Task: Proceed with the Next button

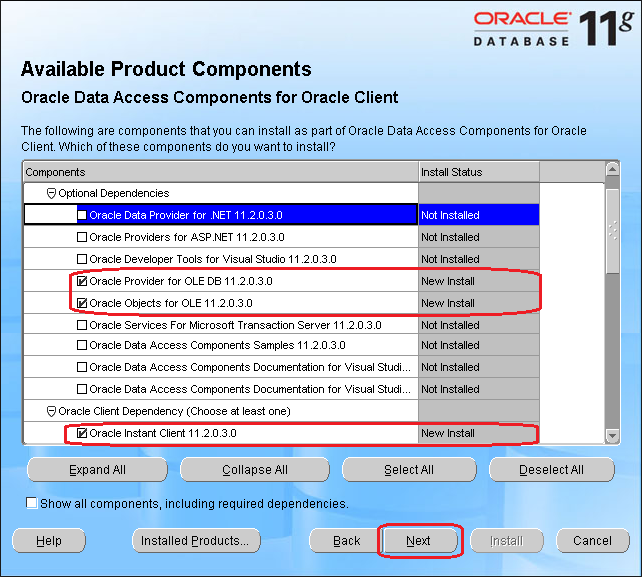Action: [420, 541]
